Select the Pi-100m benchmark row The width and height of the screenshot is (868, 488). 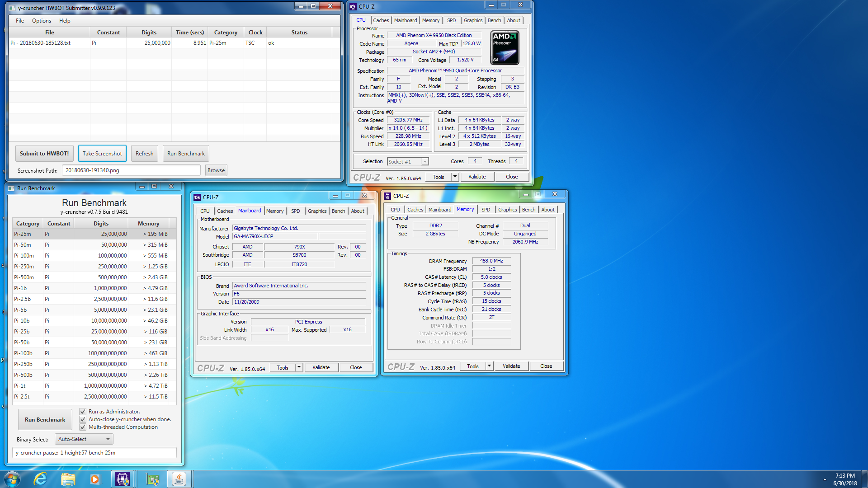click(94, 256)
